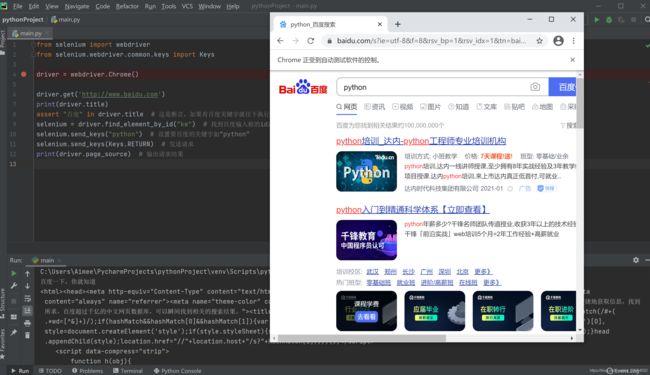Click the 课程学费 promo card

coord(366,311)
